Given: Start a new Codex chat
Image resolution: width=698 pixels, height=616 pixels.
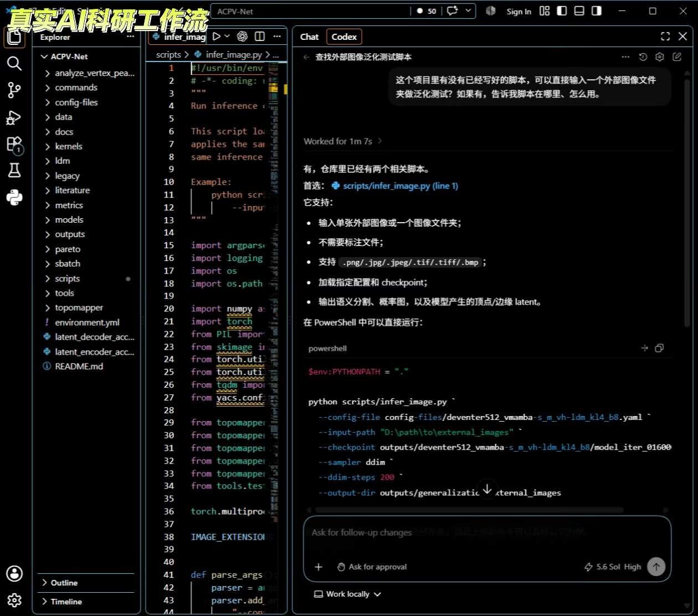Looking at the screenshot, I should [677, 57].
